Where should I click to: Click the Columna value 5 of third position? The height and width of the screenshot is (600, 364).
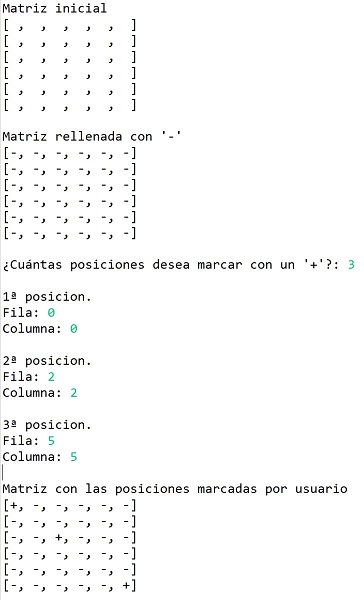click(73, 457)
